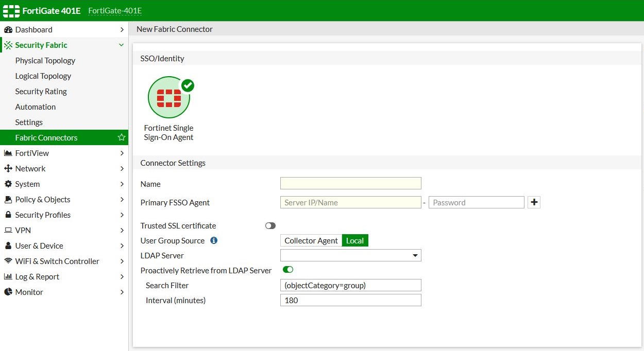Click the Fortinet Single Sign-On Agent connector icon
644x351 pixels.
[x=169, y=97]
